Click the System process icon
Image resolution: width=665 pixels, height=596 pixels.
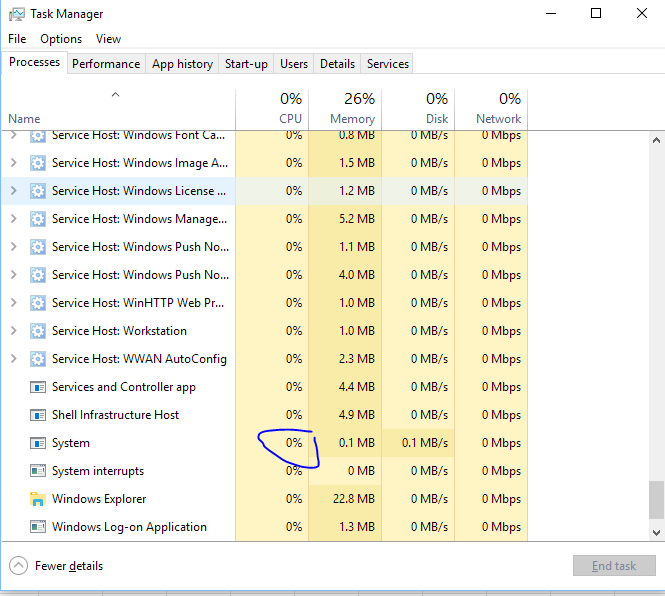point(38,443)
